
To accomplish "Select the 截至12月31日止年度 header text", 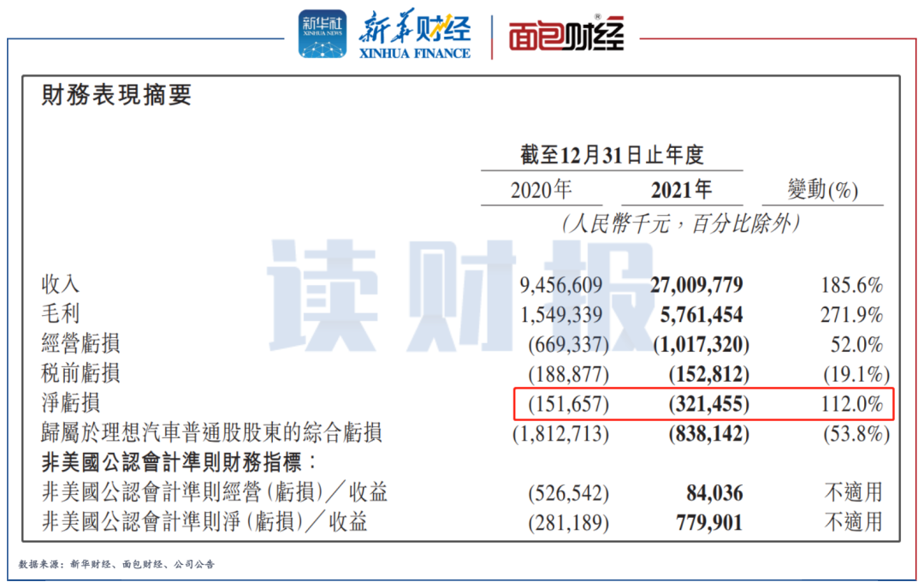I will pyautogui.click(x=612, y=155).
